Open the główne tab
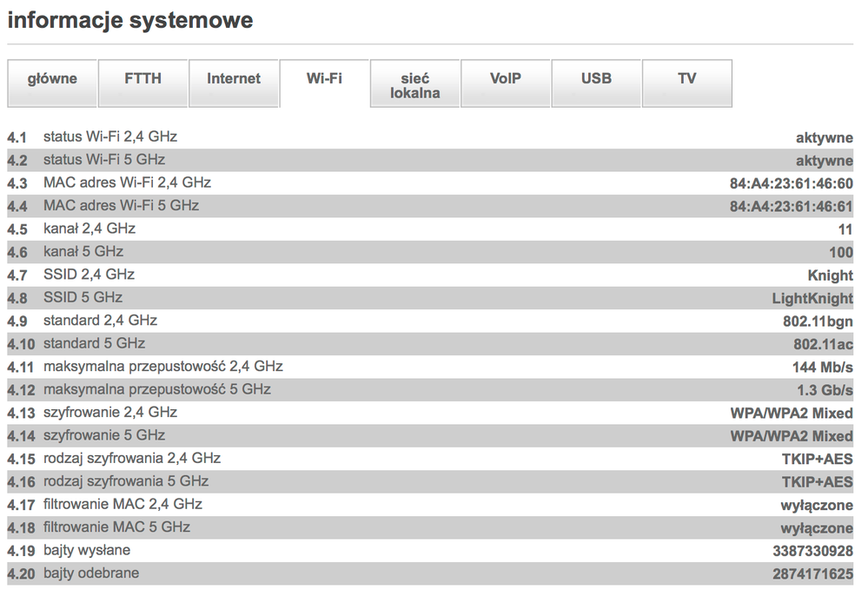This screenshot has height=596, width=868. click(52, 80)
